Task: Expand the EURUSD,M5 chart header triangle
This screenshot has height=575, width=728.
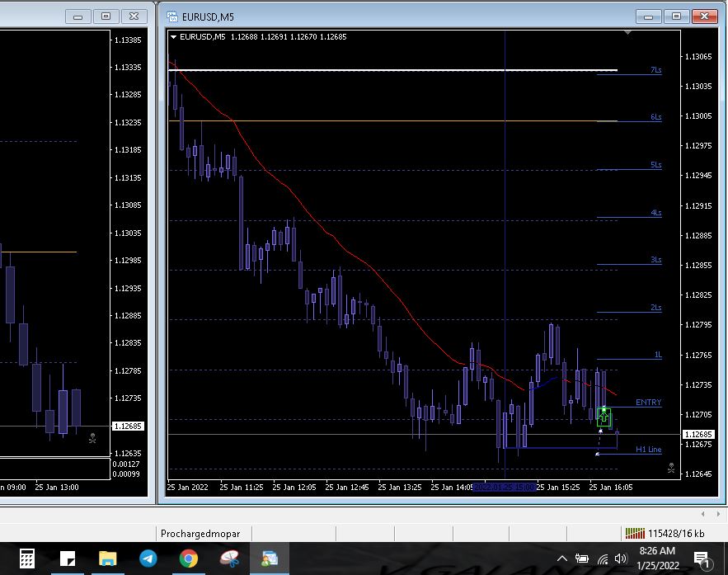Action: 173,36
